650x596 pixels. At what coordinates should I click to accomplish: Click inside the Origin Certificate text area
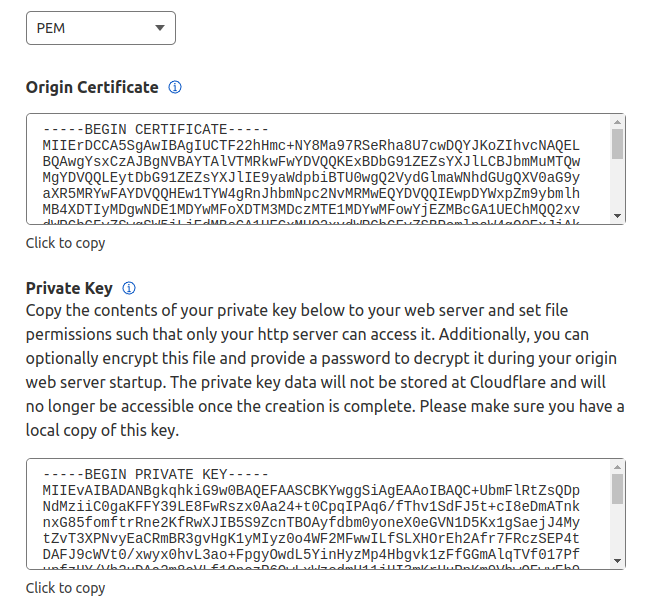[x=319, y=169]
